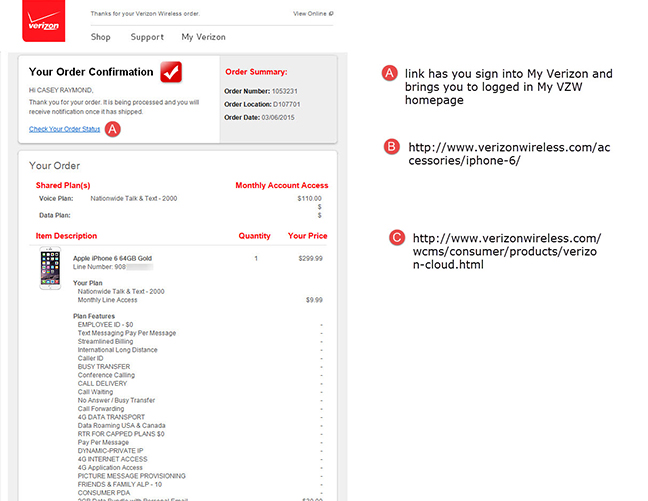Click the Data Plan label
This screenshot has width=648, height=501.
[55, 215]
